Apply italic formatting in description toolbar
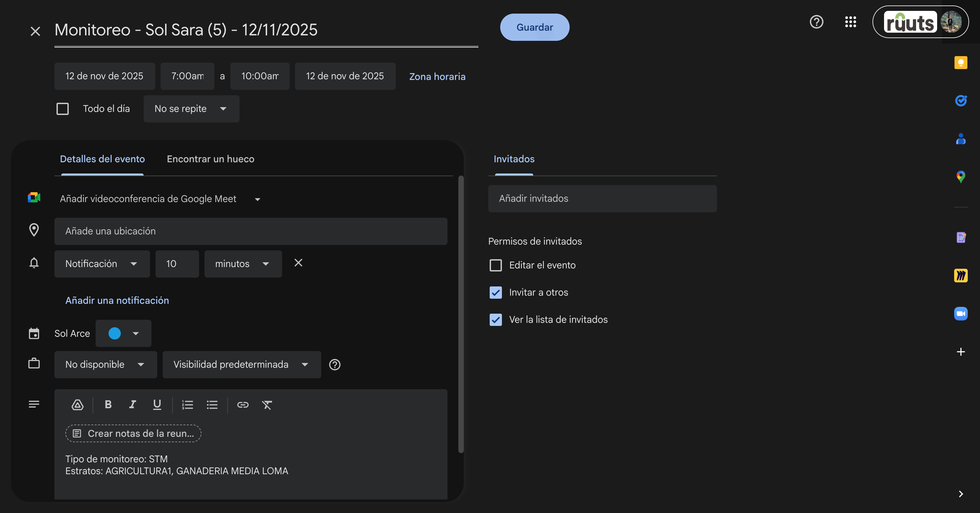 tap(132, 404)
